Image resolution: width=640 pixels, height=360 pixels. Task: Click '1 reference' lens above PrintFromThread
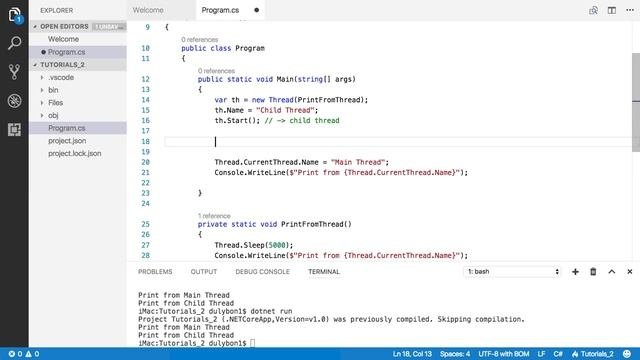tap(214, 216)
